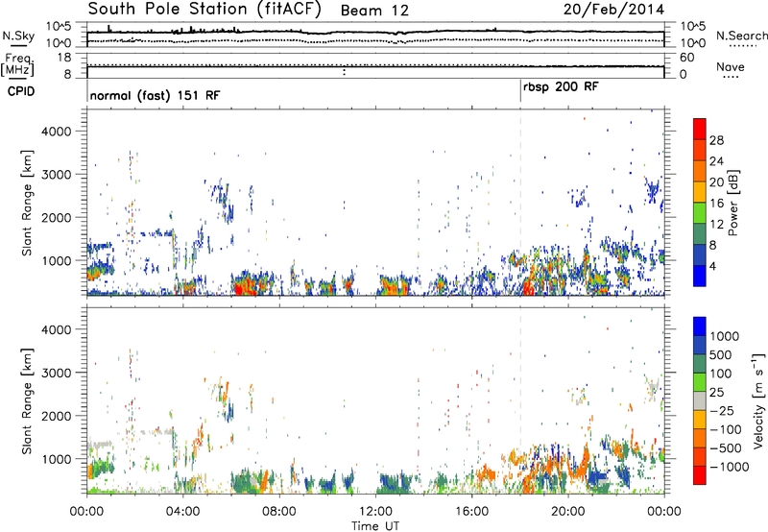Click the '08:00' time tick label
This screenshot has width=768, height=532.
tap(279, 512)
